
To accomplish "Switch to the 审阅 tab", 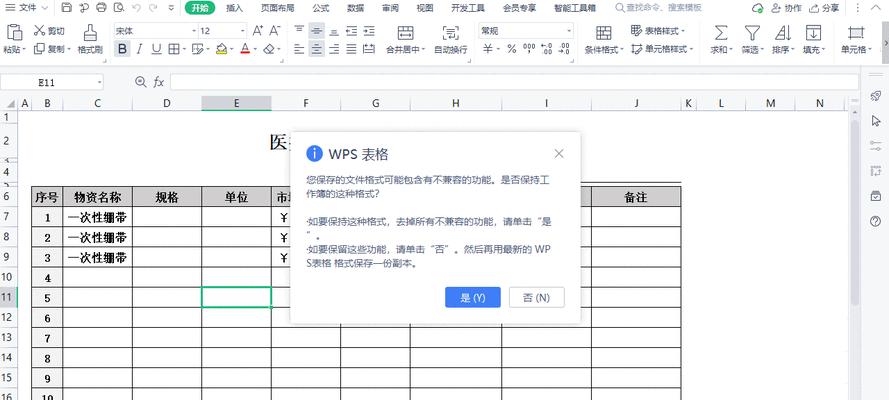I will pos(390,8).
